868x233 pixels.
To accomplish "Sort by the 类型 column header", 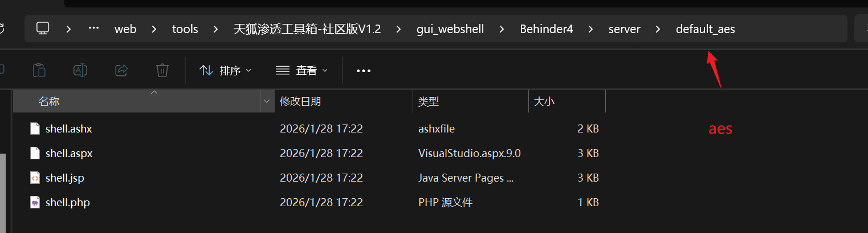I will click(471, 102).
